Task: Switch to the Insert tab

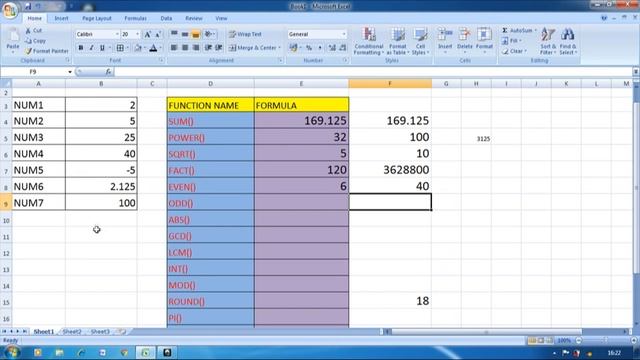Action: [x=61, y=18]
